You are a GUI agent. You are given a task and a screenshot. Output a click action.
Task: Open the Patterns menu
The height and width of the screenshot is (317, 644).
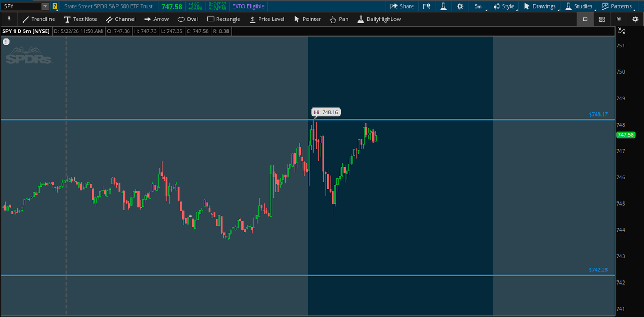(617, 6)
